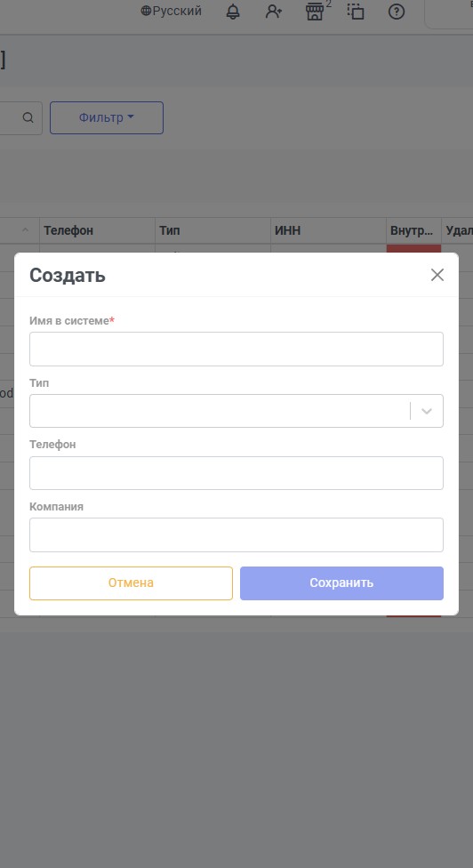This screenshot has width=473, height=868.
Task: Click the add user icon
Action: pos(274,12)
